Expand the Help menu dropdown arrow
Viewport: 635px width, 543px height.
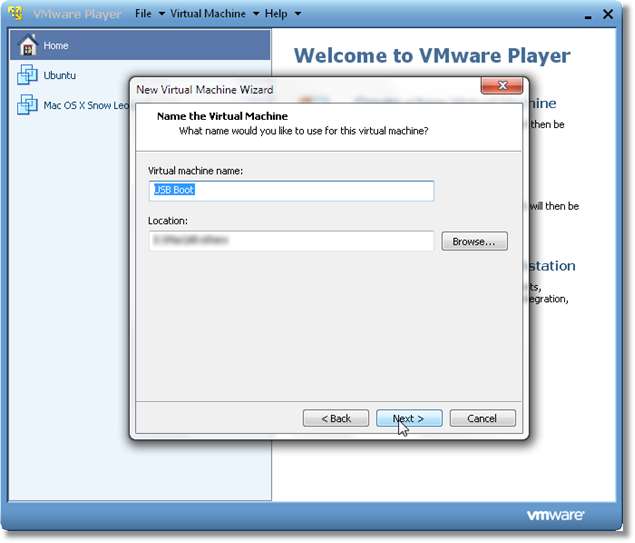(x=298, y=14)
